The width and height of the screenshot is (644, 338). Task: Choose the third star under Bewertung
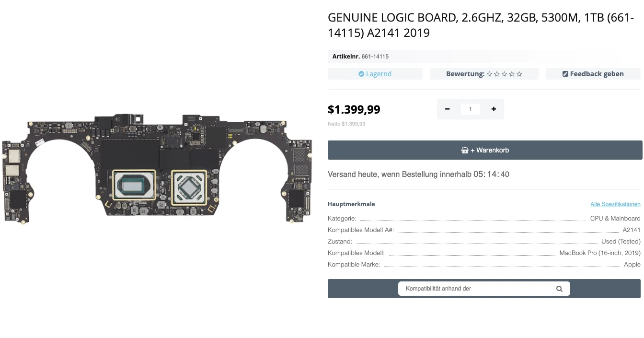(x=504, y=74)
